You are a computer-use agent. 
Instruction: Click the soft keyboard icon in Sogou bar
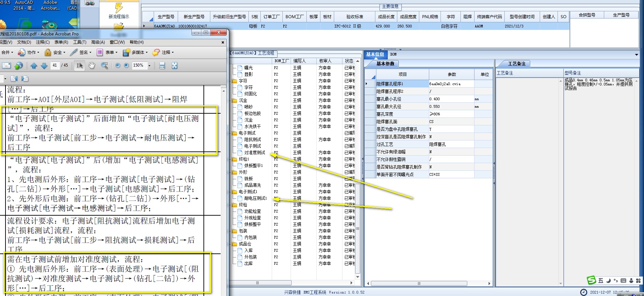pyautogui.click(x=623, y=281)
